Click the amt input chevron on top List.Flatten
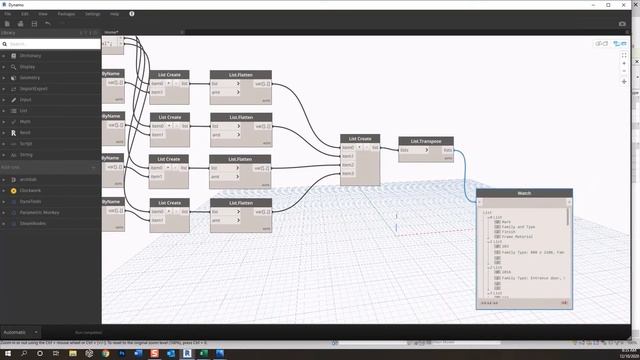The width and height of the screenshot is (640, 360). 238,92
